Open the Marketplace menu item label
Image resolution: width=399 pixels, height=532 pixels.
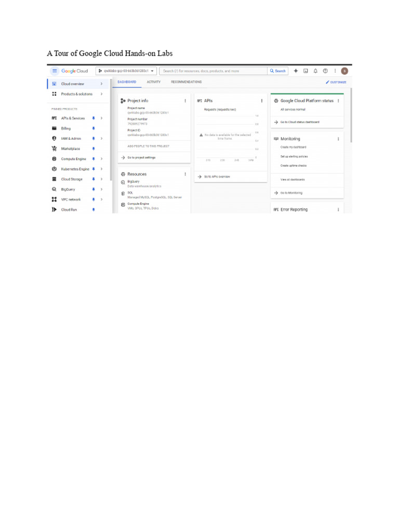click(x=71, y=149)
